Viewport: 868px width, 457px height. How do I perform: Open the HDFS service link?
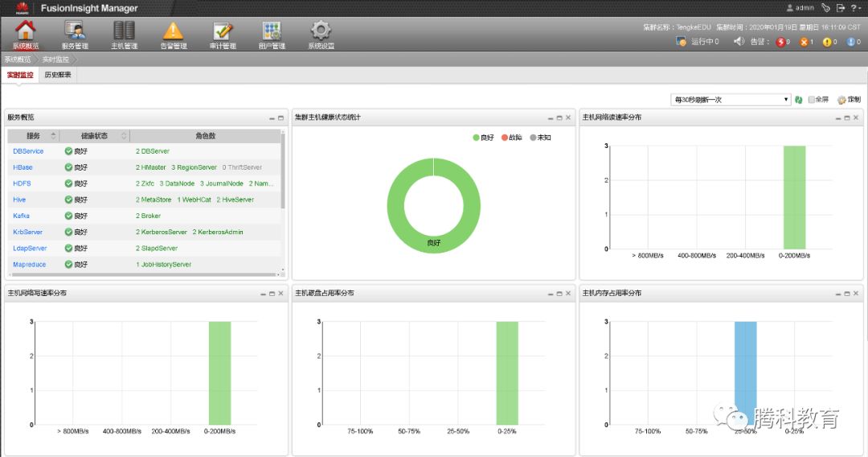[x=23, y=183]
